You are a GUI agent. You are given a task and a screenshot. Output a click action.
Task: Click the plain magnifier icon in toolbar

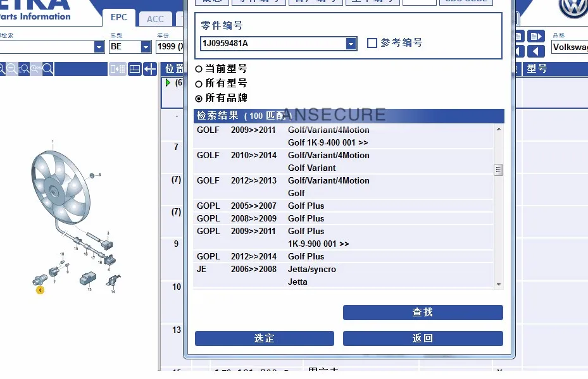[48, 69]
